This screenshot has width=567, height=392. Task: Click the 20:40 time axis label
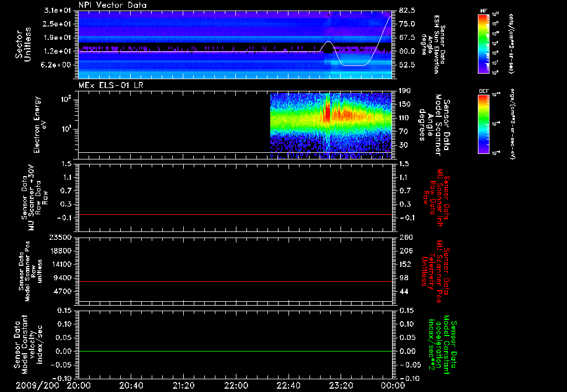[x=131, y=385]
